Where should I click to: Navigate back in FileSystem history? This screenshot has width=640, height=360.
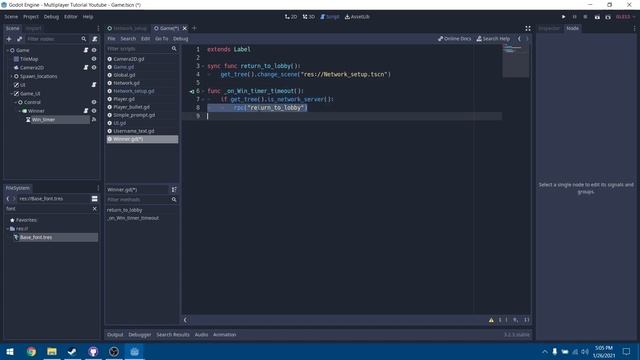tap(8, 198)
